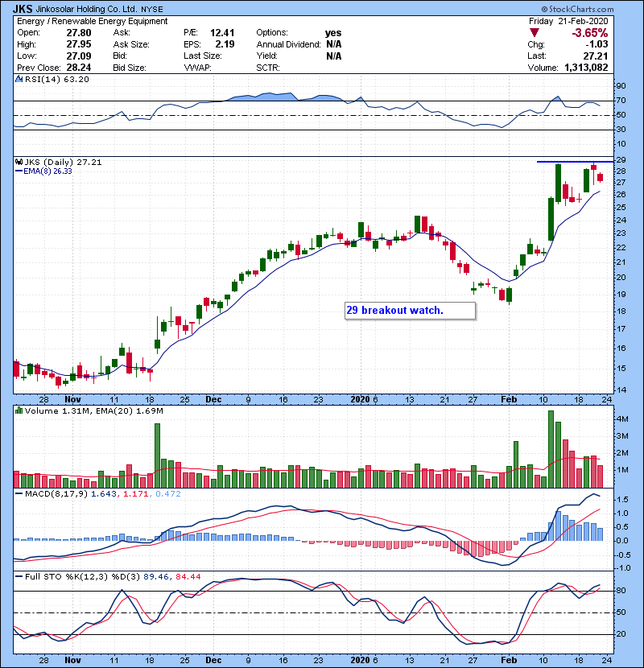Click the 80 label on the stochastic axis

[621, 591]
